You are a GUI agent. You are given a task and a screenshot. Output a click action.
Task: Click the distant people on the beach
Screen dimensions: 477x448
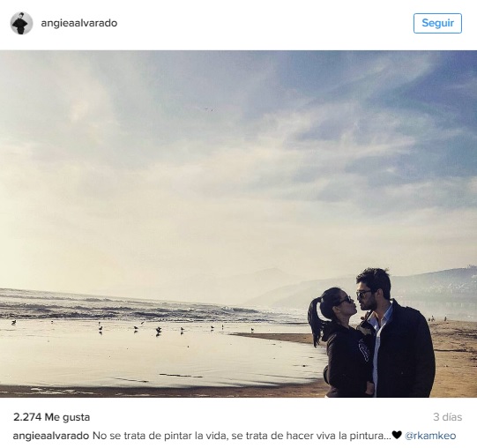436,318
